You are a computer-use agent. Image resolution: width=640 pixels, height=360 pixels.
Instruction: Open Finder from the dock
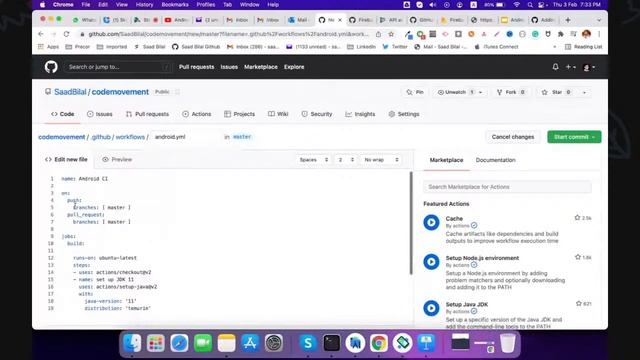(132, 343)
